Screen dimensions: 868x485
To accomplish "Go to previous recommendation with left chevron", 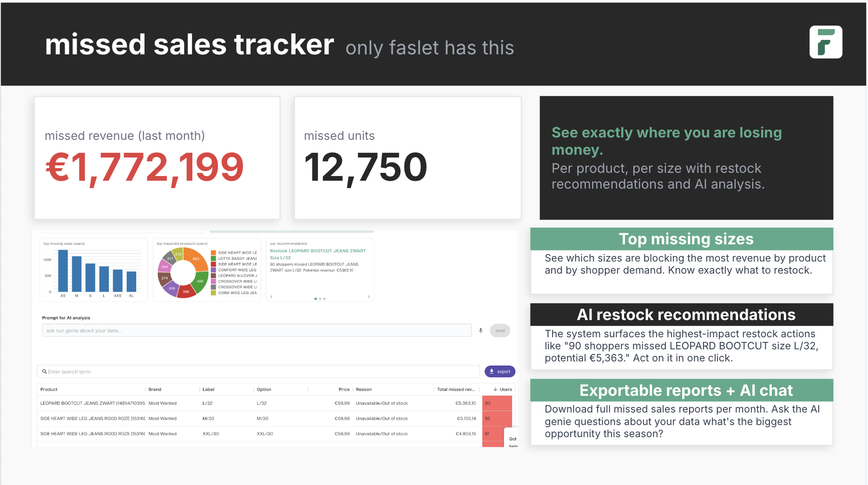I will click(271, 296).
